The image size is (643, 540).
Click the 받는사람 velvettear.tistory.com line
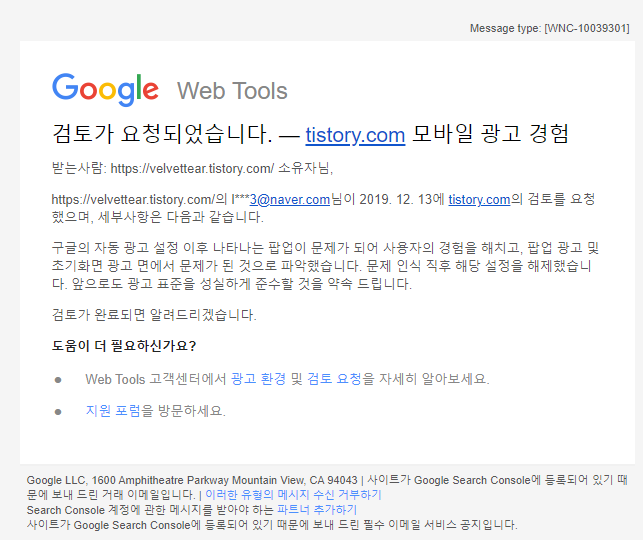[192, 168]
